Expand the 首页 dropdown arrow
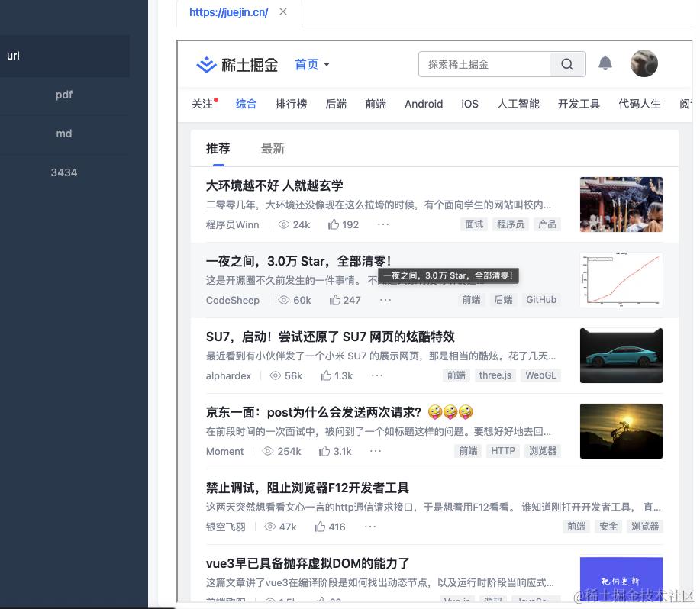Viewport: 700px width, 609px height. [x=326, y=65]
